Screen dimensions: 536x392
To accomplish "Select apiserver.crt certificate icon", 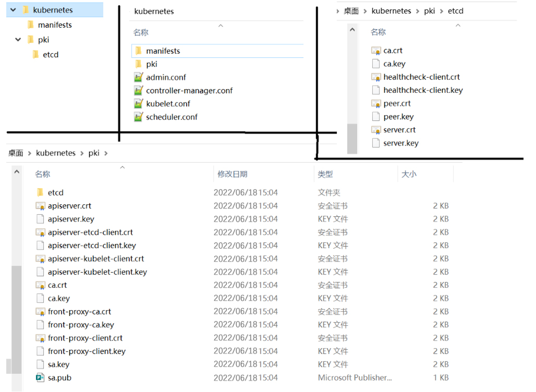I will pyautogui.click(x=40, y=206).
